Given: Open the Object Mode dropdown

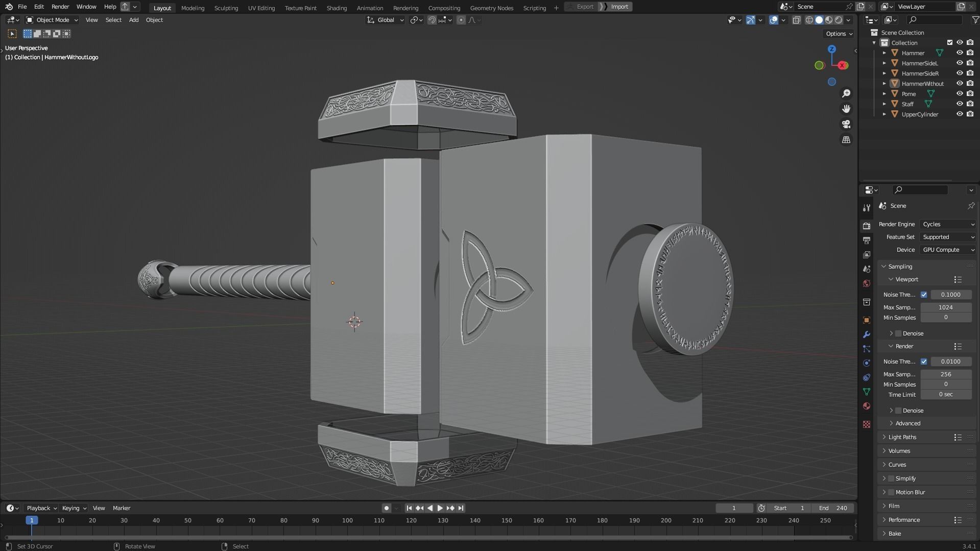Looking at the screenshot, I should point(52,20).
